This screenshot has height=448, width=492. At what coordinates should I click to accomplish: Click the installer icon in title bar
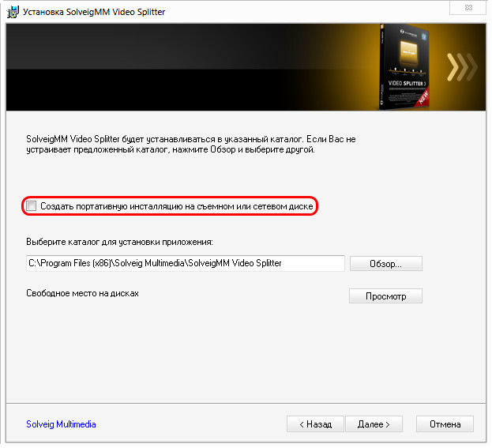pos(13,12)
